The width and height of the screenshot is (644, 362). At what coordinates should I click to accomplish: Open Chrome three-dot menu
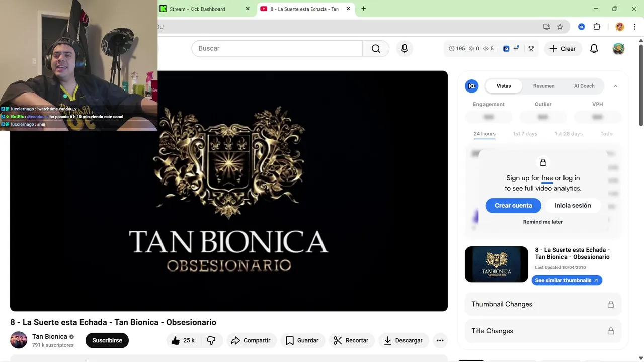pos(634,27)
